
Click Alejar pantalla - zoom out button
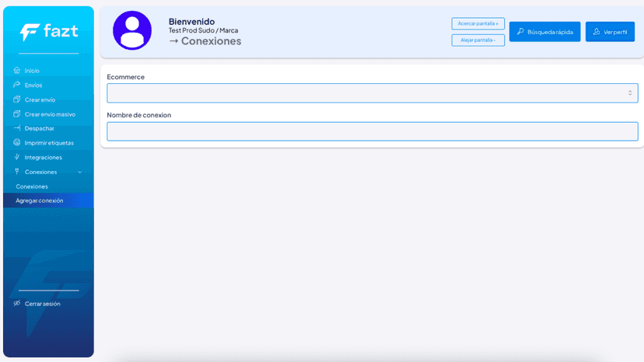478,40
